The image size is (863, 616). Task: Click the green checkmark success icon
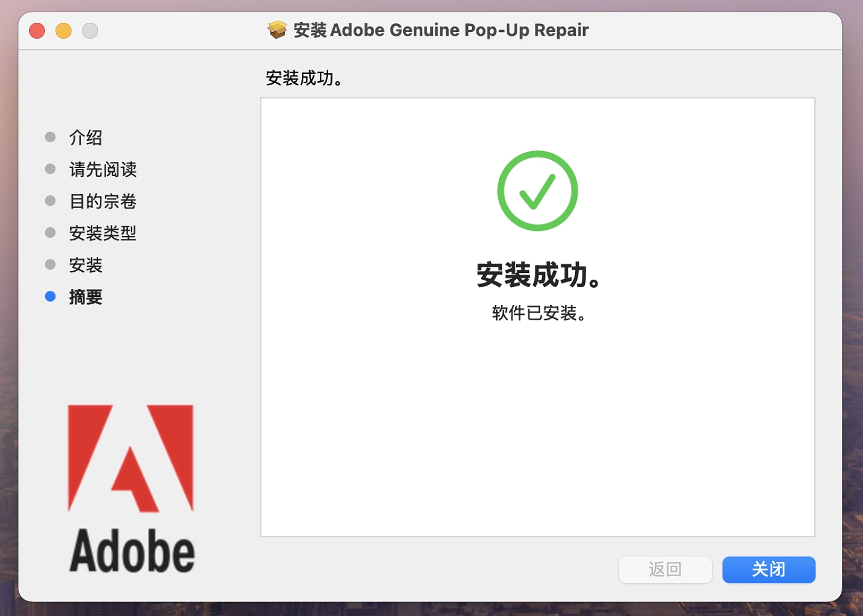(x=538, y=191)
